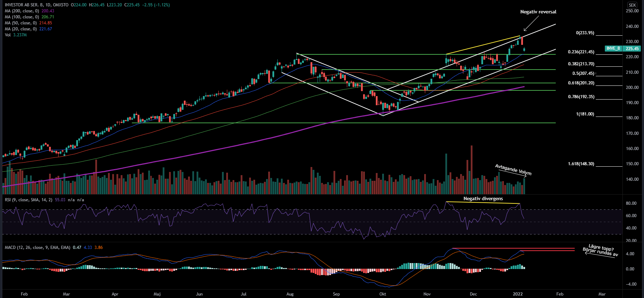Select the 'Lägre topp?' annotation on MACD
644x298 pixels.
[601, 248]
